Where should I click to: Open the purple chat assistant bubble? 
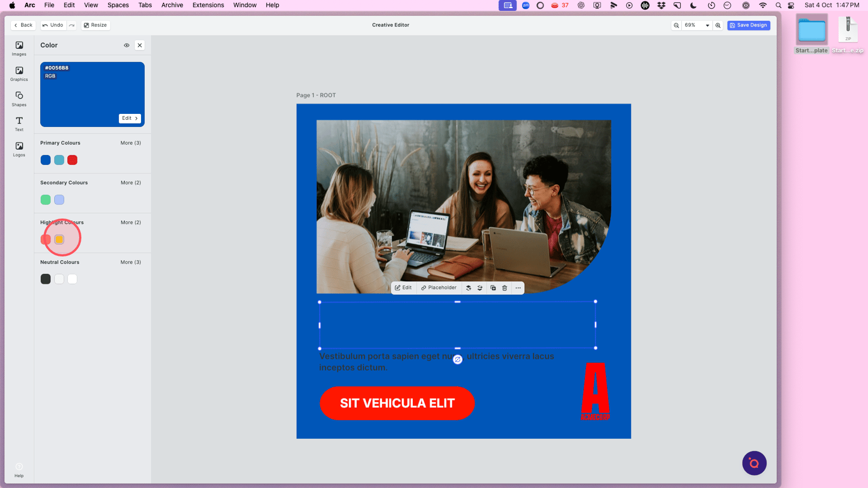[x=754, y=463]
